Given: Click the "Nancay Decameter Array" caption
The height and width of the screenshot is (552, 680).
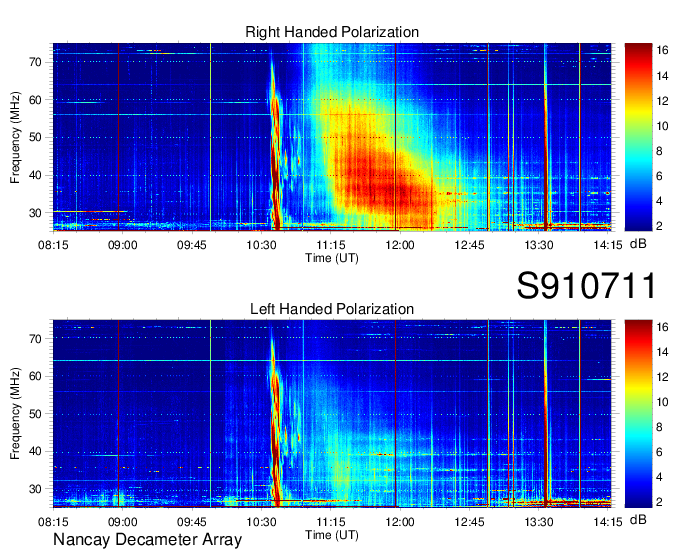Looking at the screenshot, I should [x=147, y=540].
